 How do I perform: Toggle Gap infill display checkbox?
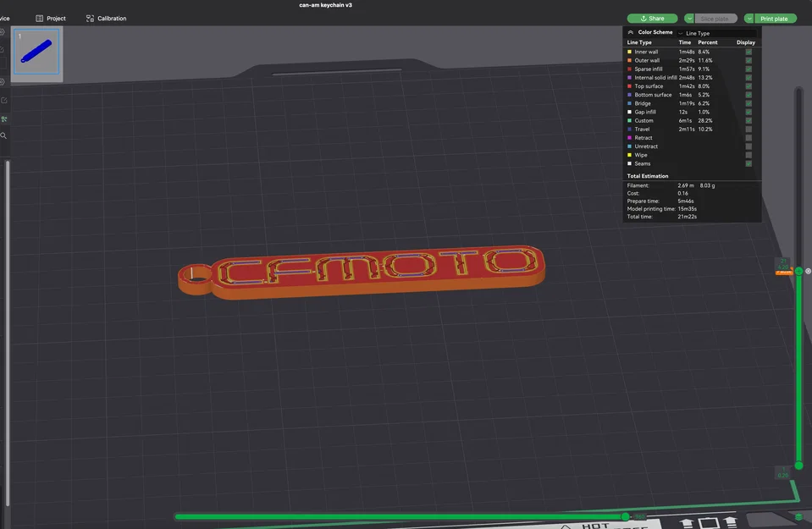(x=748, y=112)
